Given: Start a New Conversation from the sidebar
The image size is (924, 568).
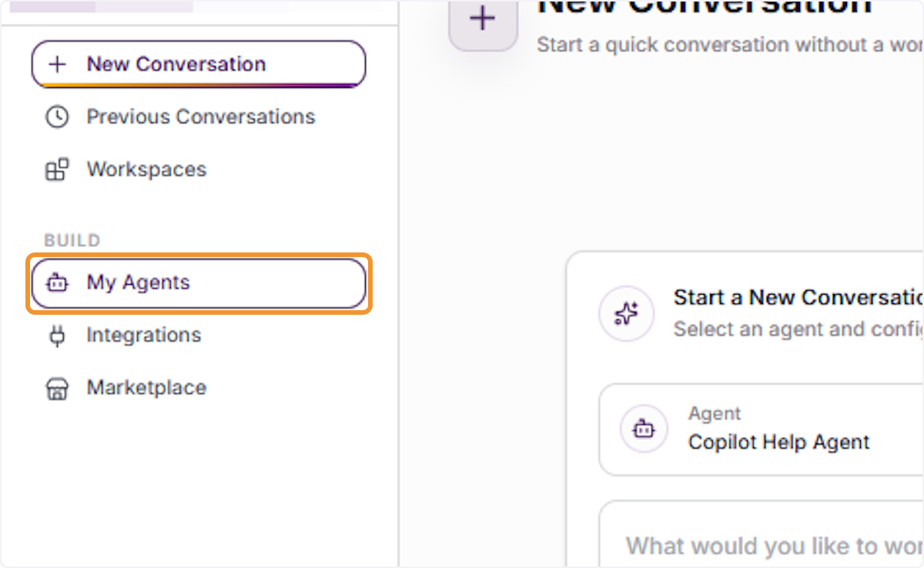Looking at the screenshot, I should point(199,64).
